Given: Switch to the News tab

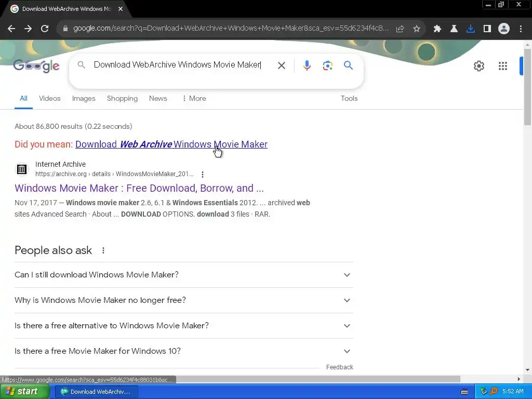Looking at the screenshot, I should (158, 98).
